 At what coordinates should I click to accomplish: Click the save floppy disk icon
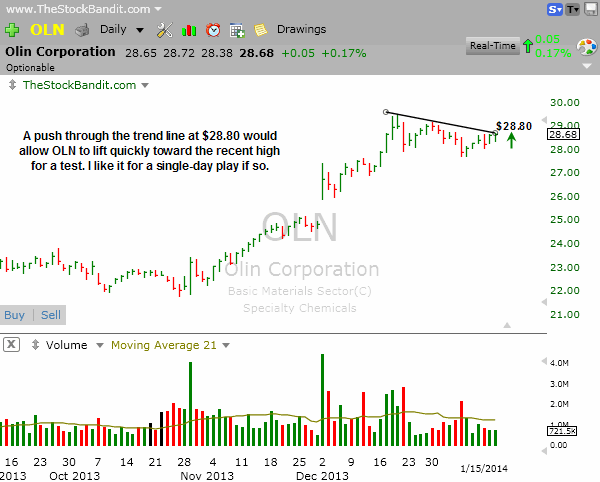coord(592,9)
